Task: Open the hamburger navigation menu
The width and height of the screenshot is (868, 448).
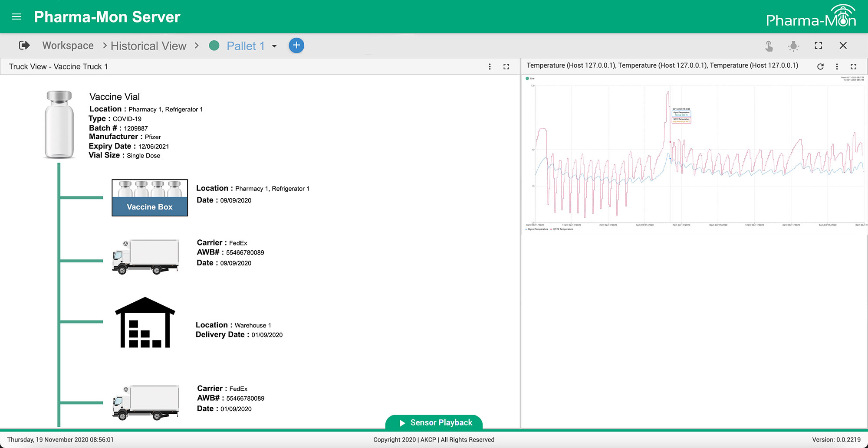Action: click(16, 16)
